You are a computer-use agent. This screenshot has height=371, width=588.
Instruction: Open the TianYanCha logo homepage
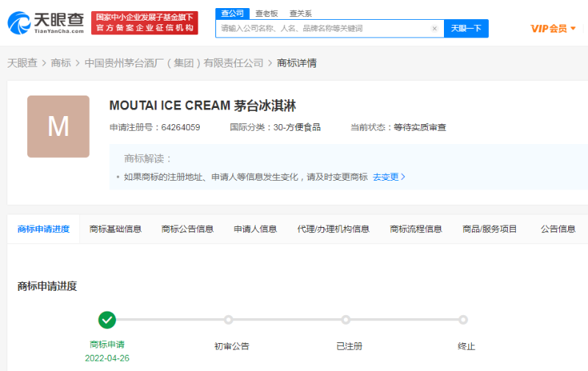46,23
